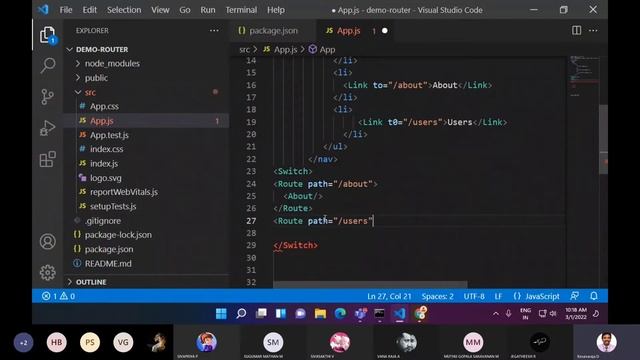Collapse the src folder
The width and height of the screenshot is (640, 360).
coord(90,92)
